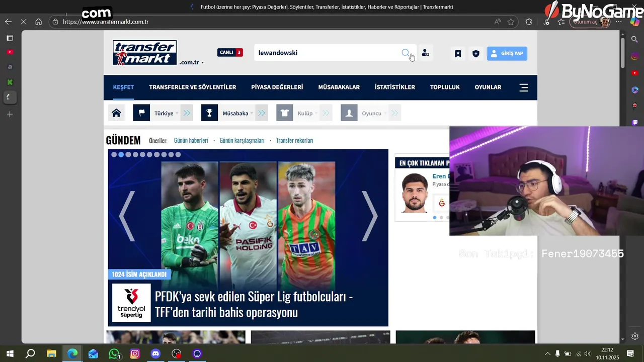Image resolution: width=644 pixels, height=362 pixels.
Task: Open YouTube tab in left vertical tabs
Action: pos(10,52)
